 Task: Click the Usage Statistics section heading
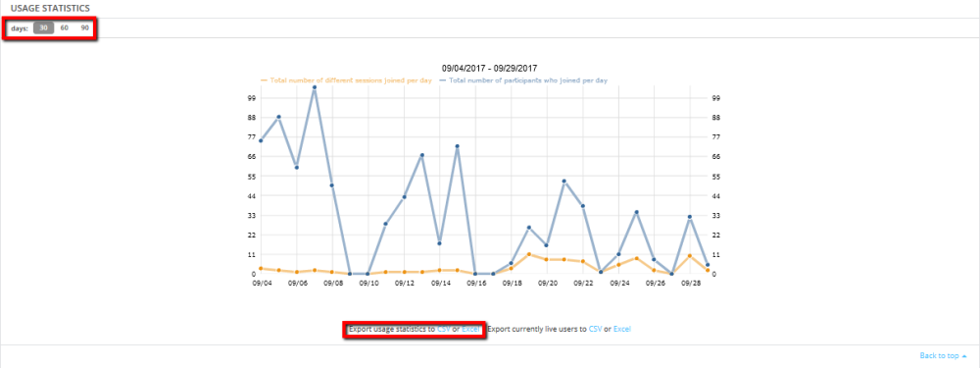(x=50, y=8)
